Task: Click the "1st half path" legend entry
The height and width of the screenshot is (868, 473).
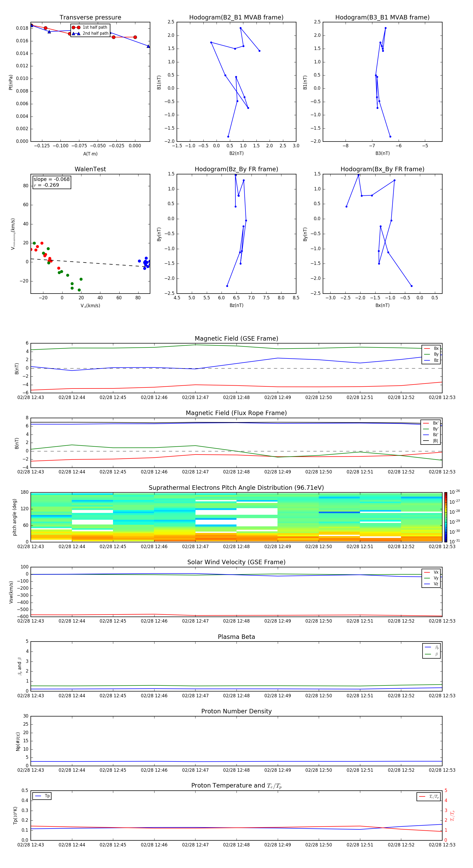Action: [90, 27]
